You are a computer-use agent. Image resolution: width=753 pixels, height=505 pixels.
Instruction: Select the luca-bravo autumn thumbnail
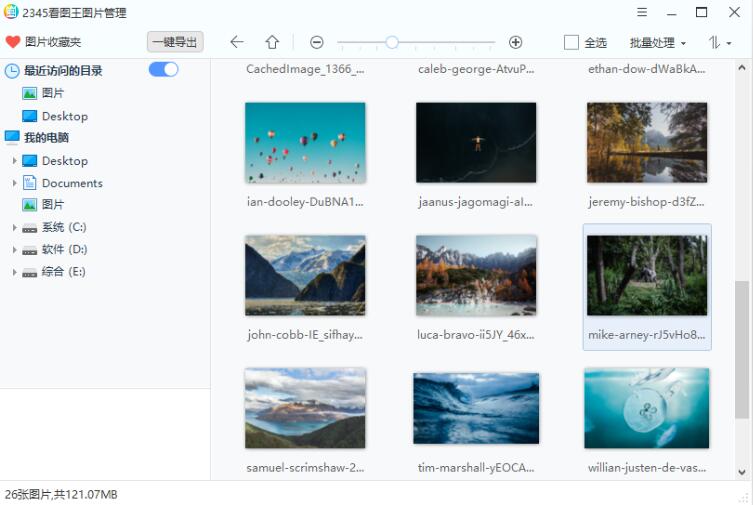tap(476, 276)
